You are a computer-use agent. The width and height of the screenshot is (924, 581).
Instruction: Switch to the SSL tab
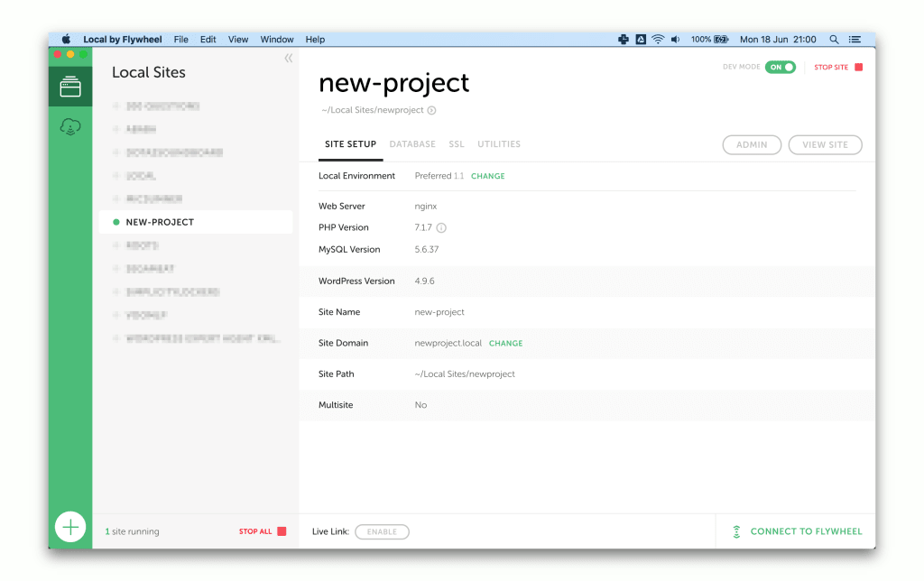point(457,144)
